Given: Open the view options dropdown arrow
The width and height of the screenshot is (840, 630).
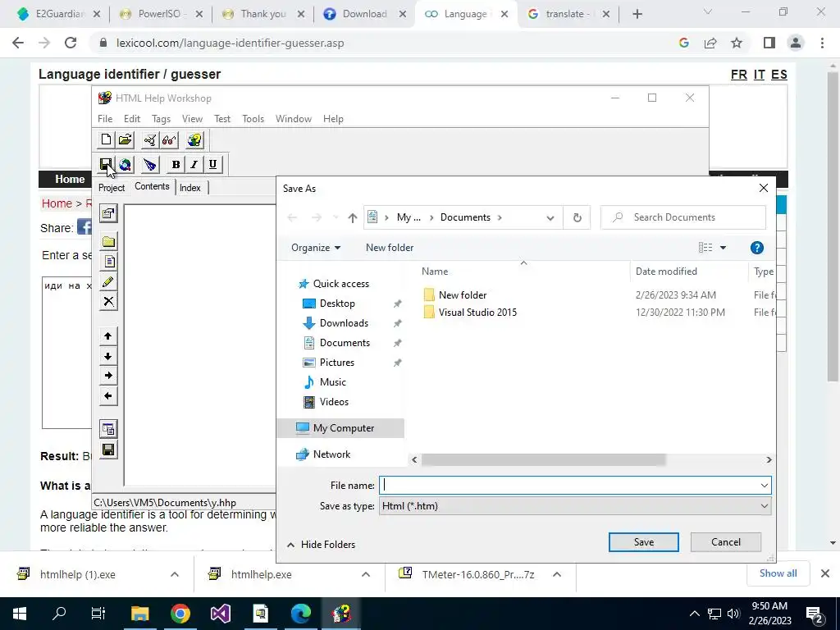Looking at the screenshot, I should click(723, 248).
